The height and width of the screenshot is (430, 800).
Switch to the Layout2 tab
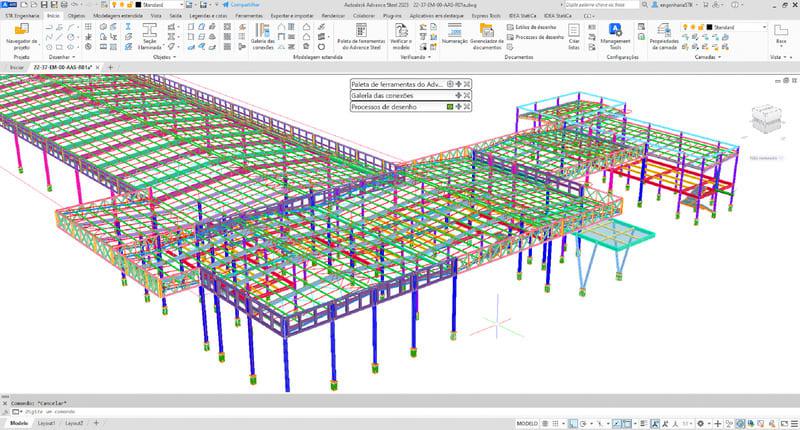74,423
